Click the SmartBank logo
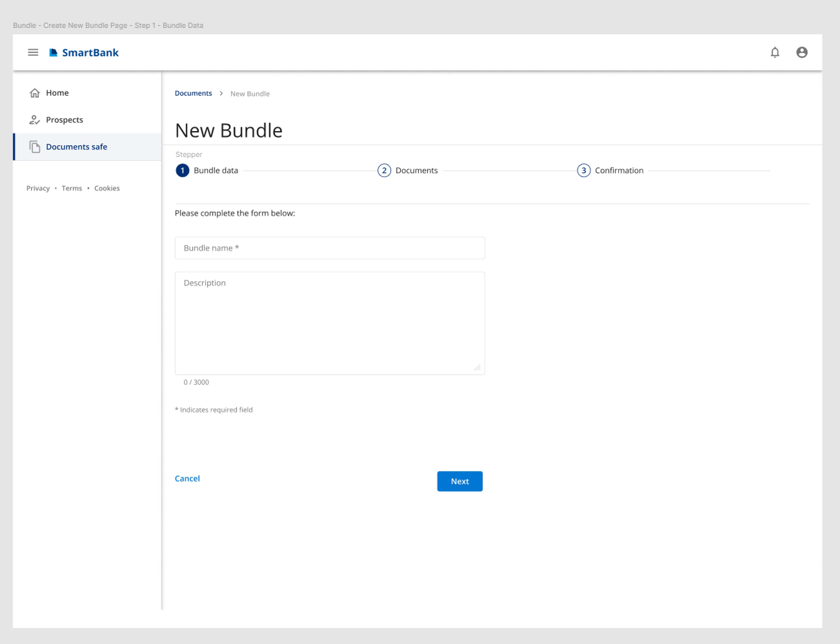The width and height of the screenshot is (840, 644). click(84, 53)
